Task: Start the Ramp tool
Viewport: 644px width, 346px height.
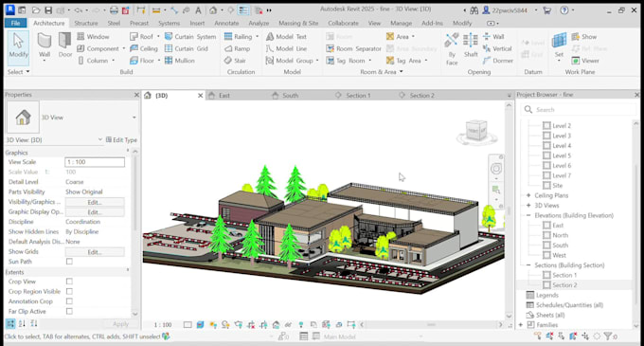Action: pos(238,48)
